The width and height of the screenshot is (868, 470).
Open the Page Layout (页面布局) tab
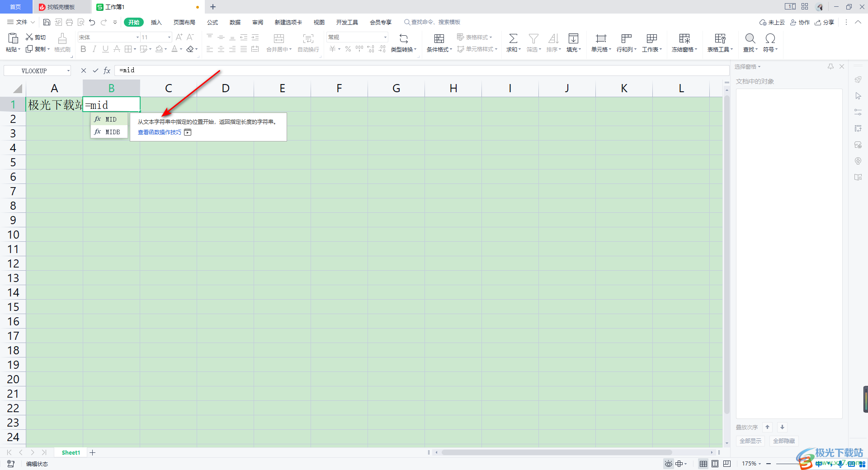(184, 22)
